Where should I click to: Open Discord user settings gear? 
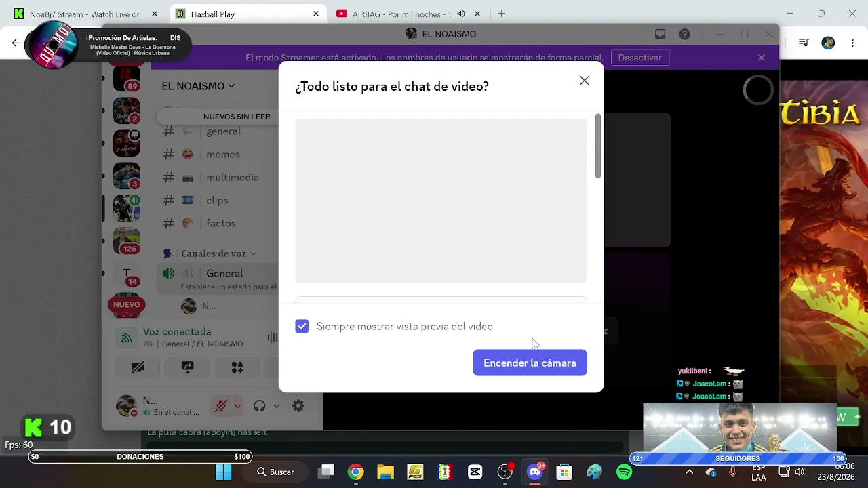[x=298, y=406]
